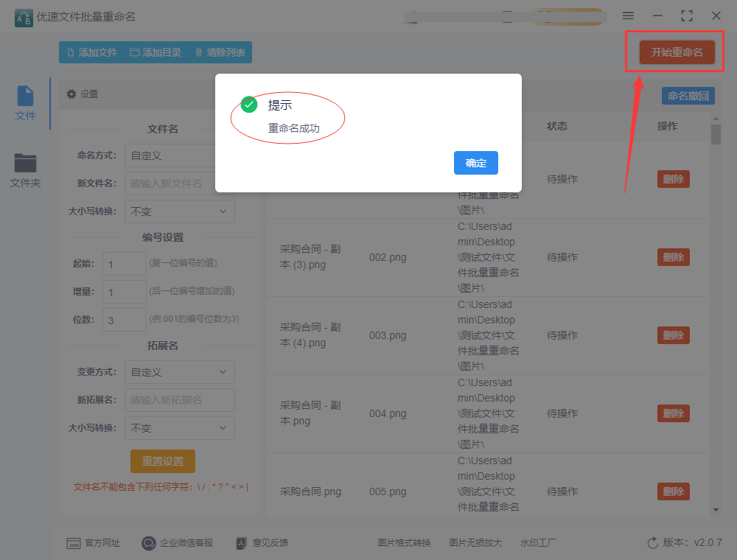This screenshot has width=737, height=560.
Task: Clear the list with 清除列表
Action: tap(220, 52)
